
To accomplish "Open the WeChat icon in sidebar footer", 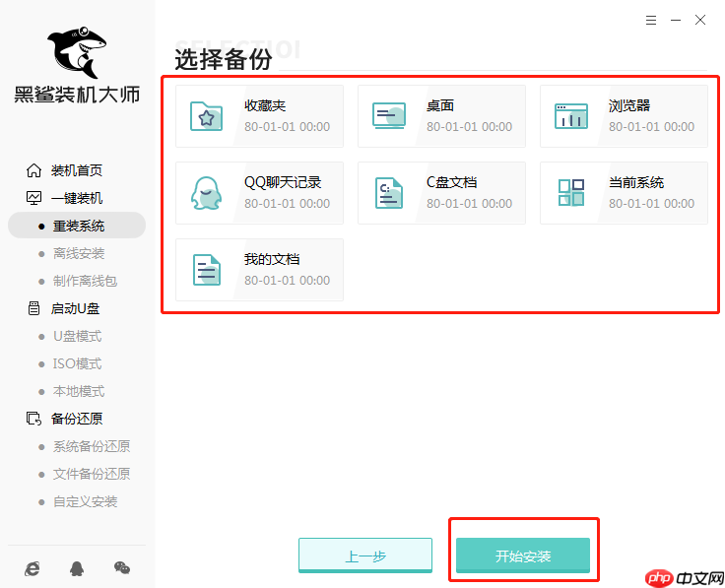I will click(x=122, y=567).
